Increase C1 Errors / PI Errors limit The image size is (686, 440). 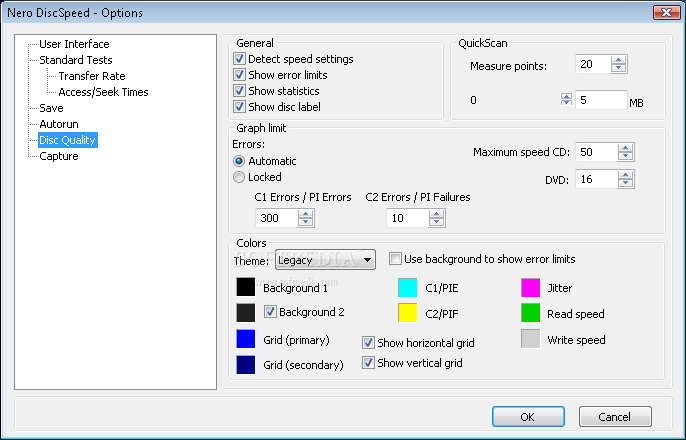pos(305,214)
